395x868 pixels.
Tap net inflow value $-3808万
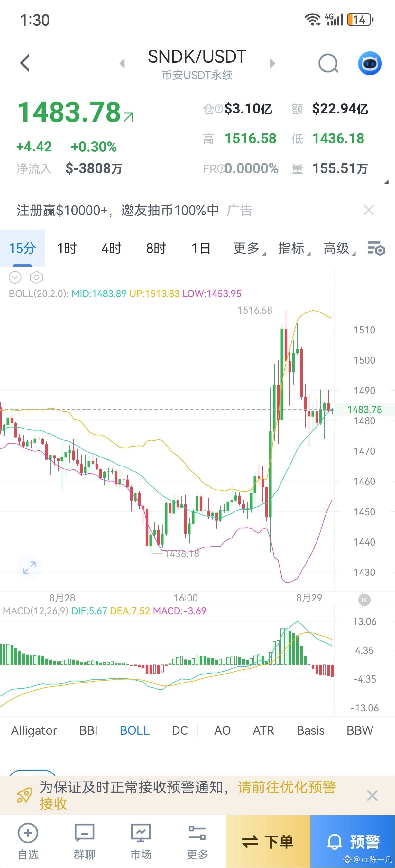(94, 168)
